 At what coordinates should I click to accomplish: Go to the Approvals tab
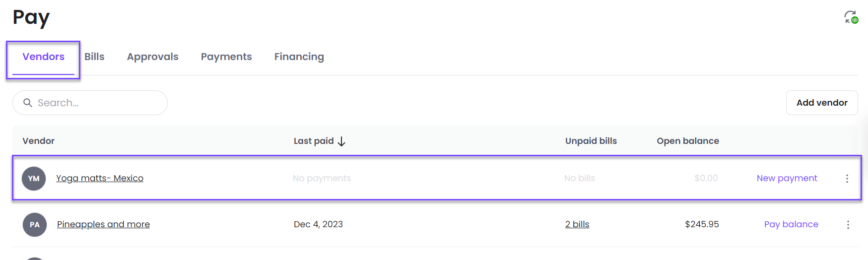[152, 57]
